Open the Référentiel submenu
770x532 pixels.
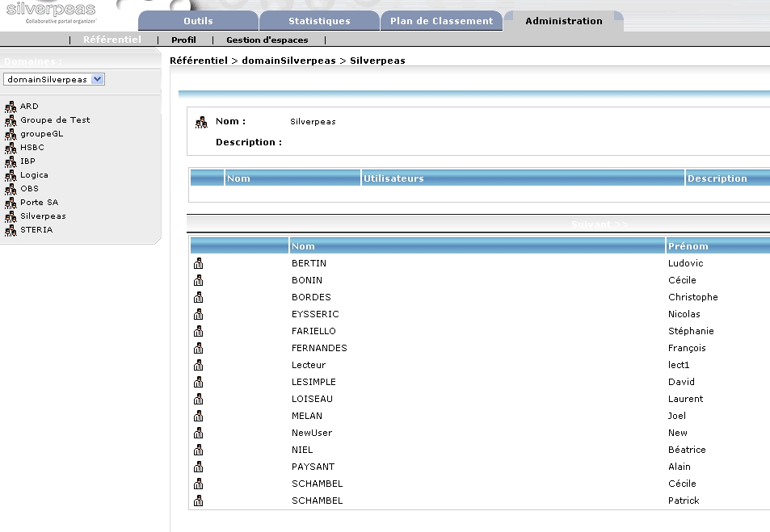click(112, 40)
